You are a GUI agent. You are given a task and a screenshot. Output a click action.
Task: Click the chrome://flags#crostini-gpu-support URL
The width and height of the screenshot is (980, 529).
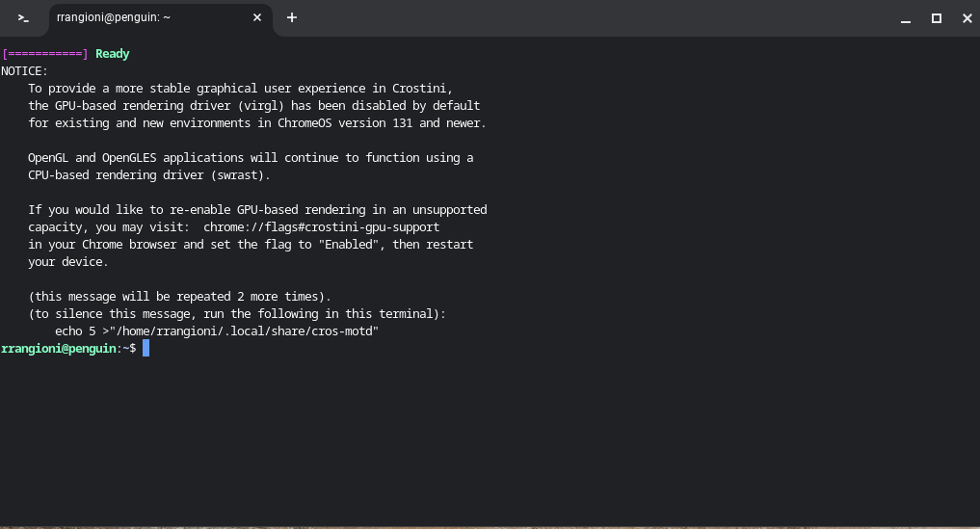click(x=321, y=227)
